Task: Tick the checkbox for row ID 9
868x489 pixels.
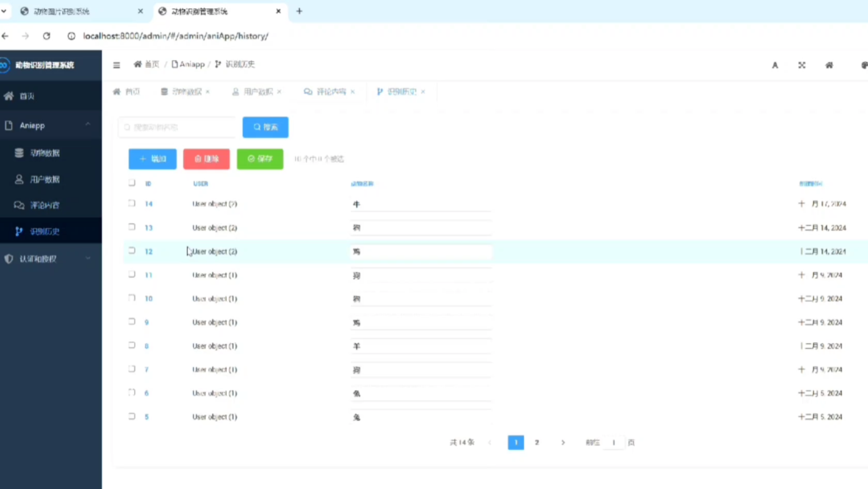Action: click(132, 322)
